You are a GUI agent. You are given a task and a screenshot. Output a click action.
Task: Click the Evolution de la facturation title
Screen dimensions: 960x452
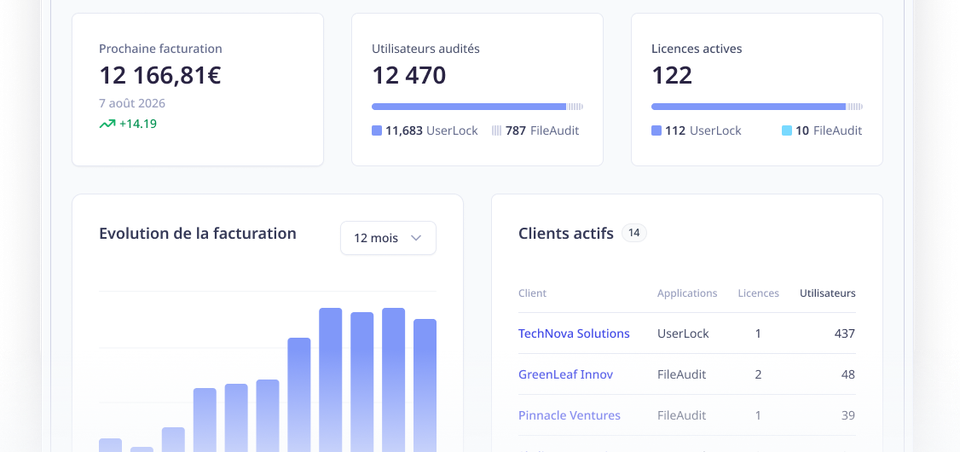coord(198,233)
